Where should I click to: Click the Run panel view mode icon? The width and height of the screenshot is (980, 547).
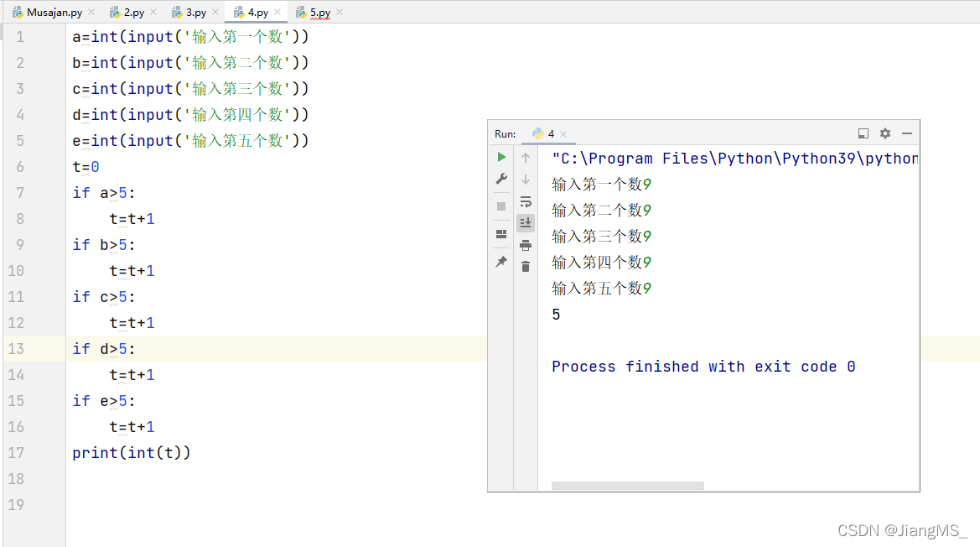(x=863, y=133)
